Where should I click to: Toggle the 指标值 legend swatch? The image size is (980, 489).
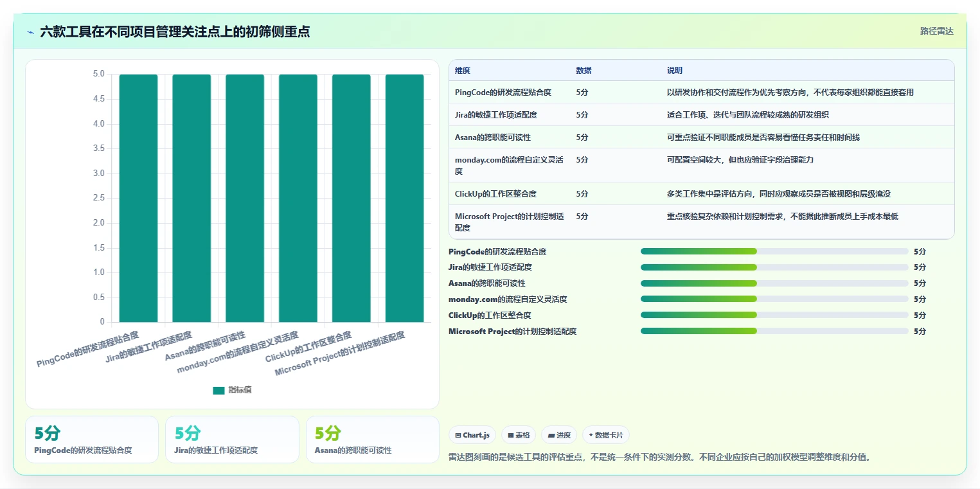coord(218,390)
